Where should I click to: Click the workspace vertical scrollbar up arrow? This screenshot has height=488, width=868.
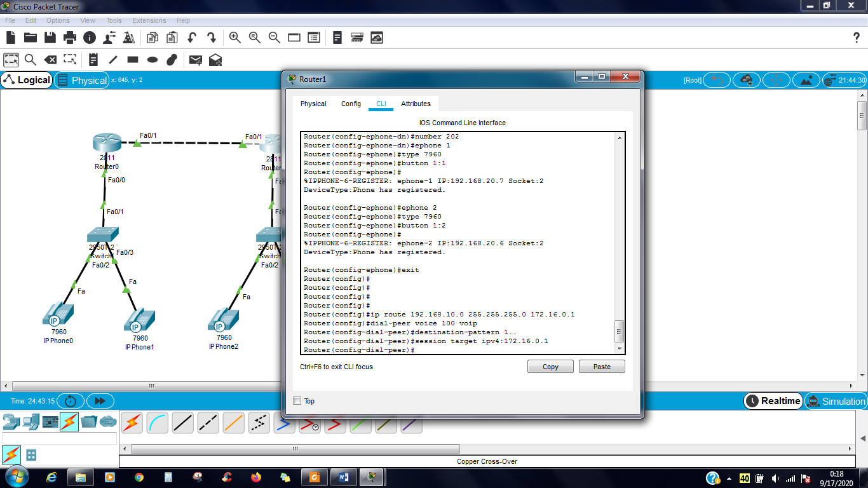pyautogui.click(x=862, y=95)
